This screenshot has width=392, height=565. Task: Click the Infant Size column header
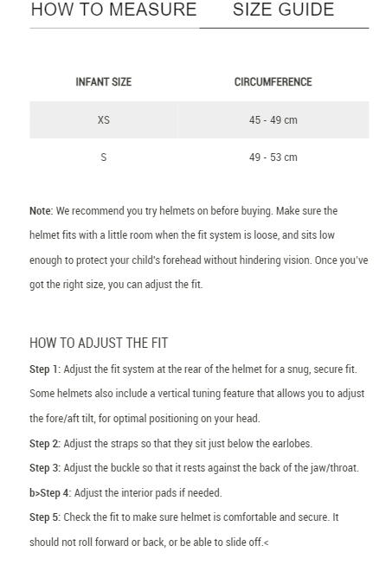click(103, 82)
